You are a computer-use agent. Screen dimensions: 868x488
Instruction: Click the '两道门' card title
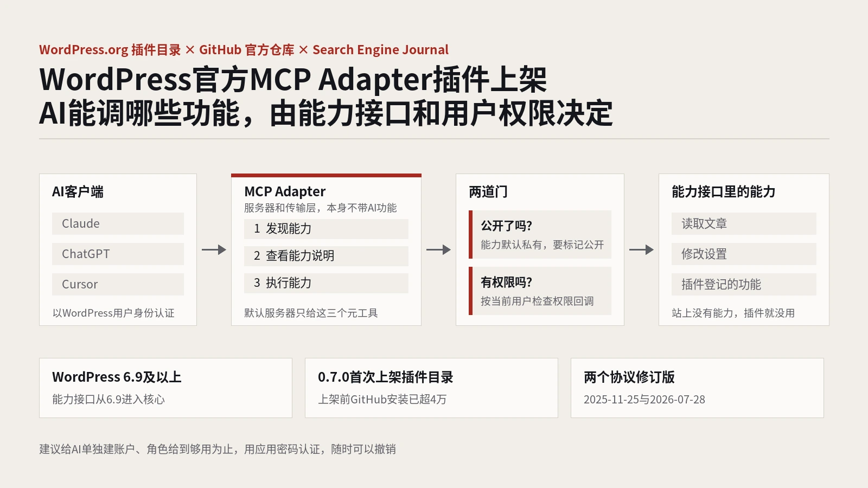coord(488,191)
